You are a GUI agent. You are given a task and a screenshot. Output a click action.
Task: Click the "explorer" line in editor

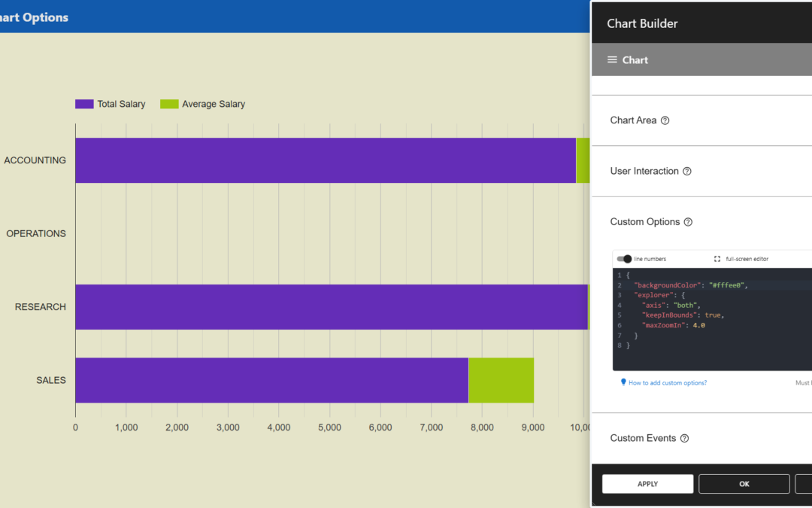[x=661, y=295]
